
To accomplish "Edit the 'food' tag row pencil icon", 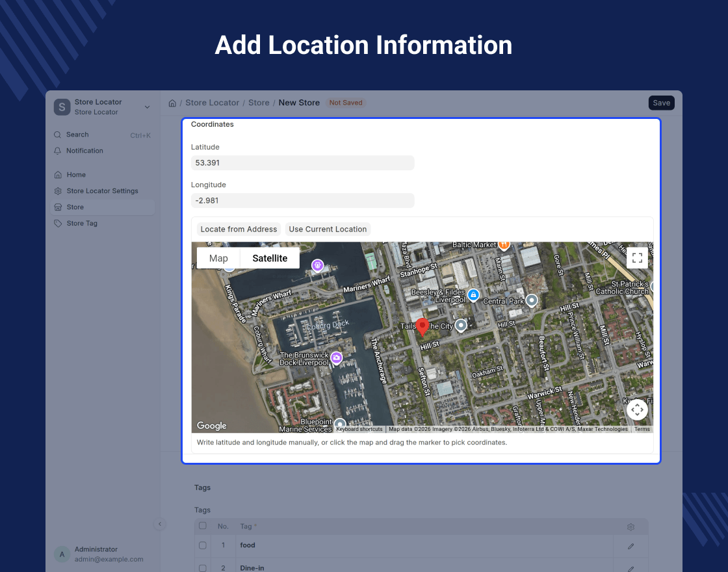I will coord(630,546).
